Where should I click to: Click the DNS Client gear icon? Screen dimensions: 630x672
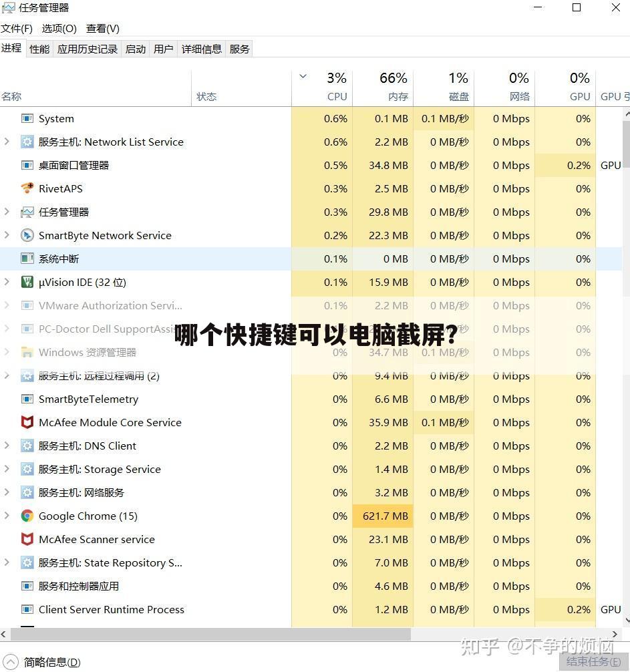[x=27, y=446]
